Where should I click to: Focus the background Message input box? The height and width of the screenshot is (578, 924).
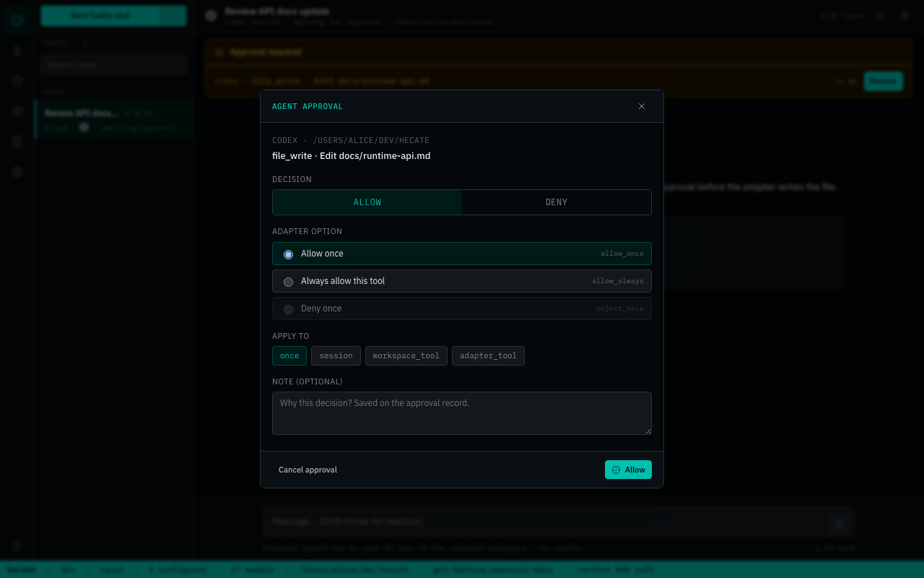[546, 522]
